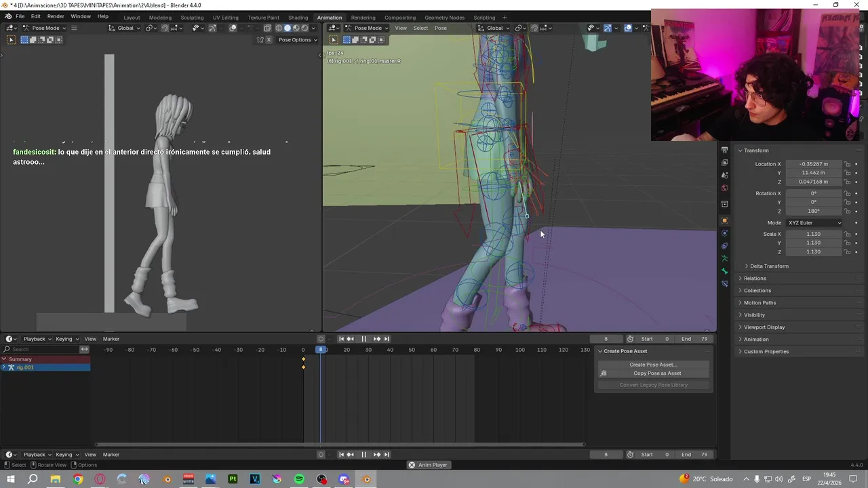Open the Render menu
The height and width of the screenshot is (488, 868).
(56, 16)
